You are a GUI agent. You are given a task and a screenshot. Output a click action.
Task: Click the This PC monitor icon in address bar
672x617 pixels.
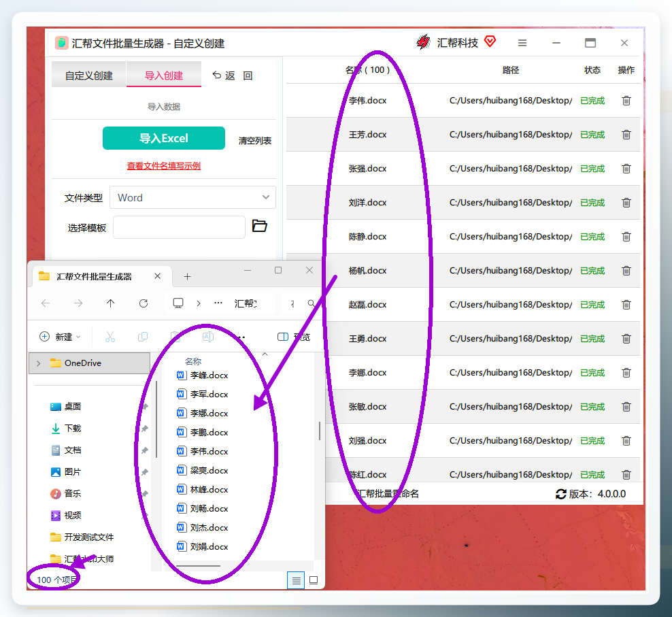click(x=178, y=303)
